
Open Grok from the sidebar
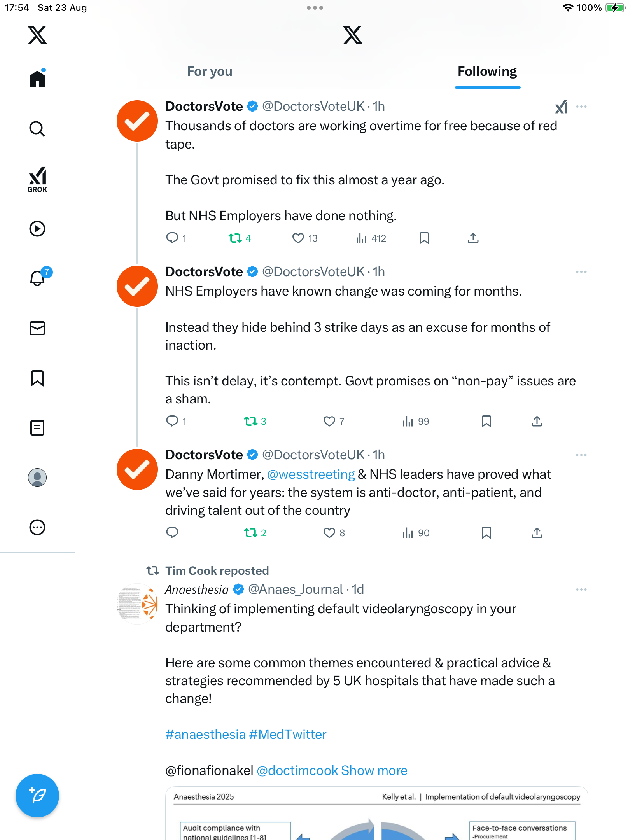coord(37,180)
